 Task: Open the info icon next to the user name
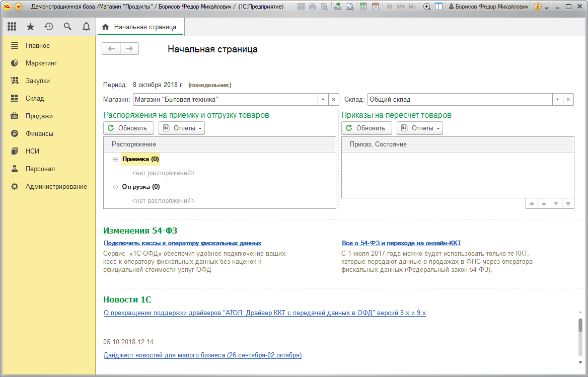coord(537,7)
